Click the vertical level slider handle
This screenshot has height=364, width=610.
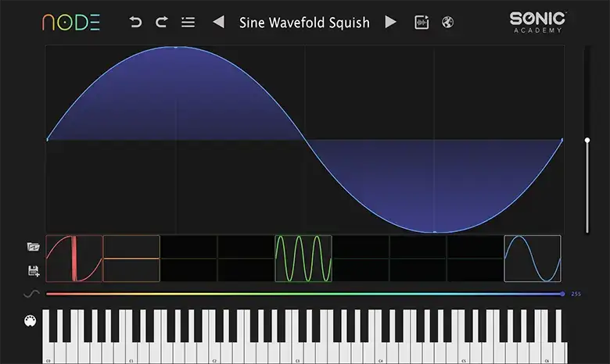click(x=587, y=140)
